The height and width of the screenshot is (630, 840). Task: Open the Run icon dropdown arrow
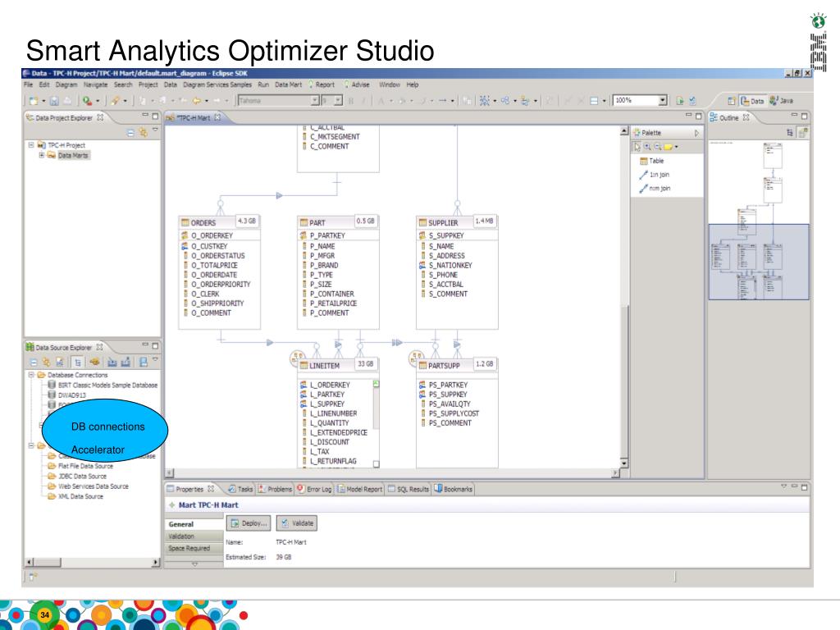[98, 101]
